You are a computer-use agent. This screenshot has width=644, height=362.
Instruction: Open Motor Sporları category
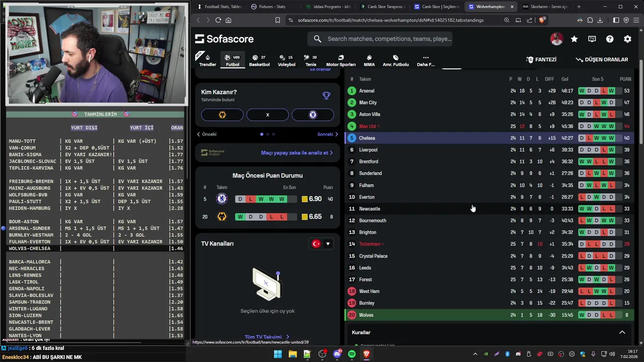coord(341,60)
